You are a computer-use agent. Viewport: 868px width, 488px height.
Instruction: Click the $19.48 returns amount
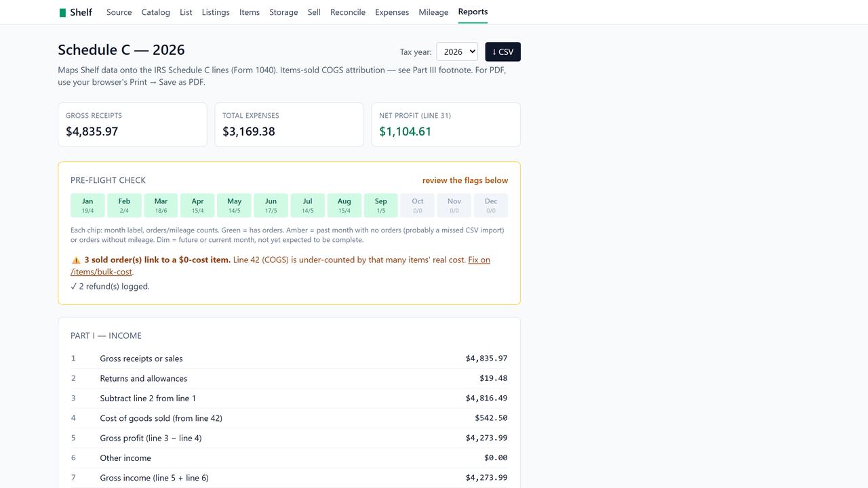point(494,378)
